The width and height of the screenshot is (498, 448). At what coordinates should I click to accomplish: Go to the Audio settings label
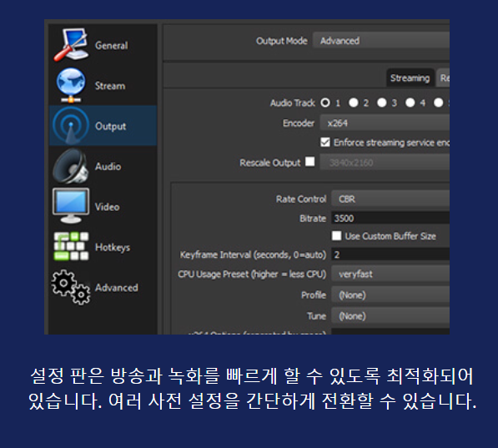pyautogui.click(x=108, y=167)
